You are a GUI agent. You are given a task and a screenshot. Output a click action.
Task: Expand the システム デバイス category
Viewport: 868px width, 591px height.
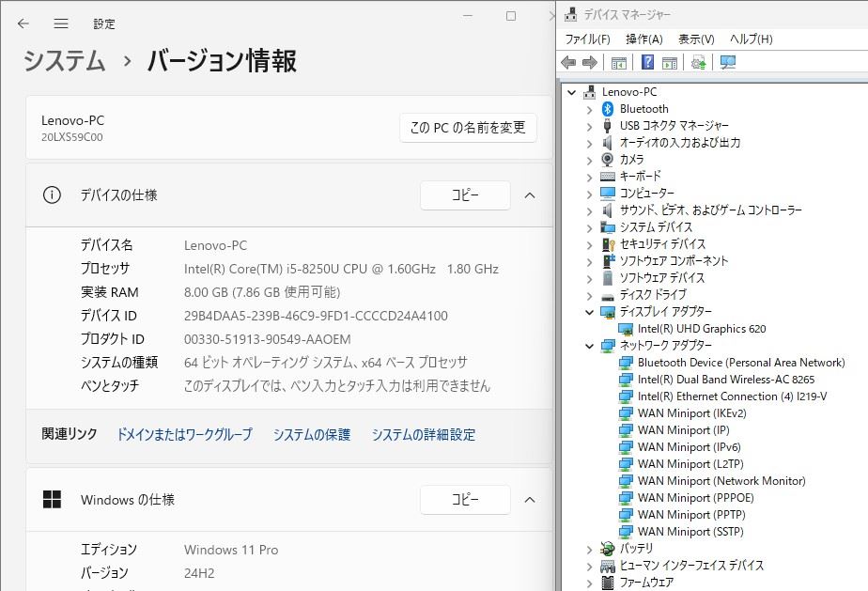click(x=589, y=228)
